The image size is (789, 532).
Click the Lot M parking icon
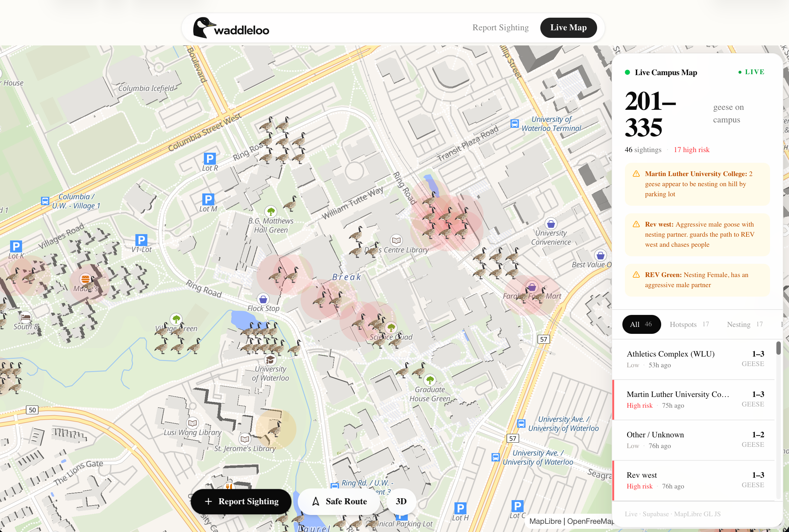point(208,199)
